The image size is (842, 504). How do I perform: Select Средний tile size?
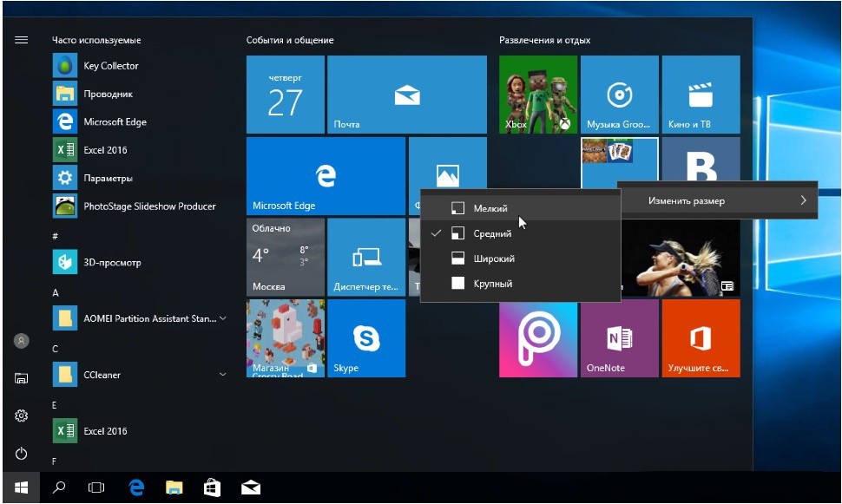click(520, 233)
